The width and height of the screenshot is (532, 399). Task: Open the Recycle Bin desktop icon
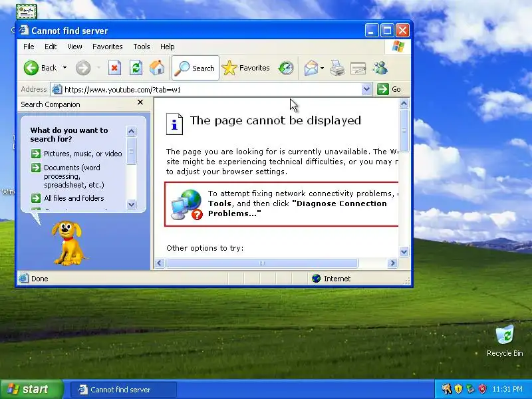pos(505,341)
